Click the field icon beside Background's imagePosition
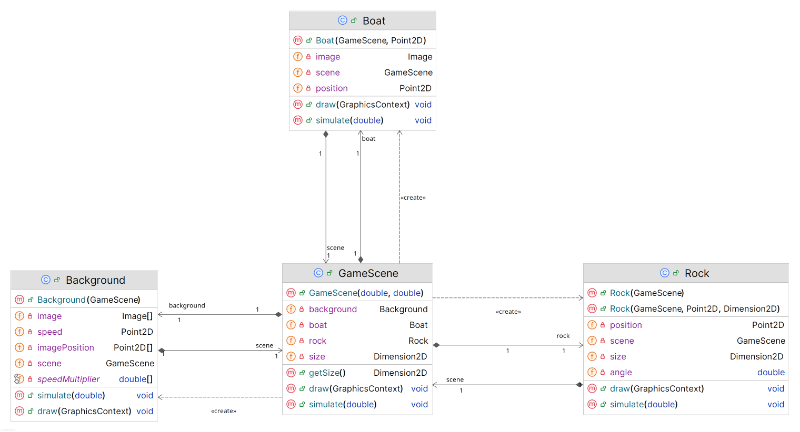The image size is (800, 432). click(17, 347)
